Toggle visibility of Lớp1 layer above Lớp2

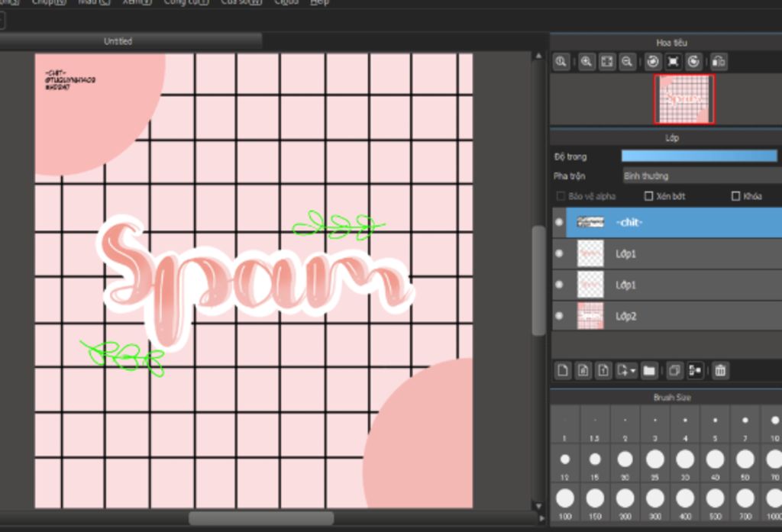coord(559,285)
